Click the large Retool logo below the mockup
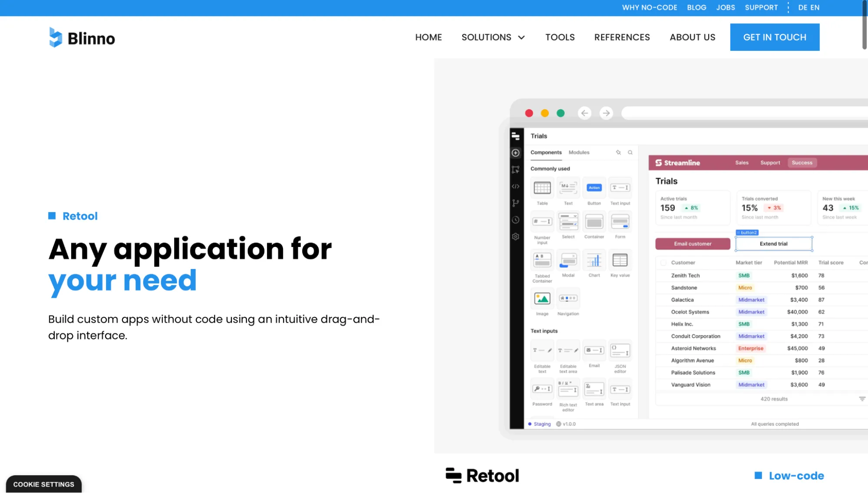This screenshot has width=868, height=493. 482,476
